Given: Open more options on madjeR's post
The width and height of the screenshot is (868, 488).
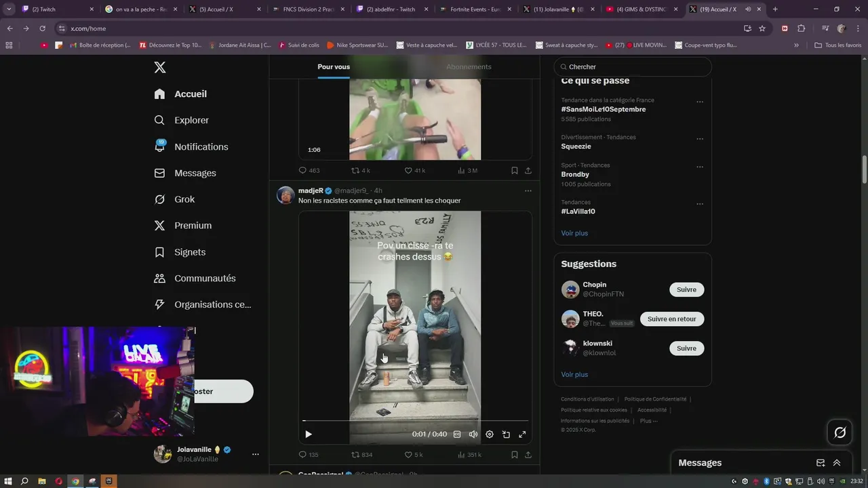Looking at the screenshot, I should tap(528, 191).
